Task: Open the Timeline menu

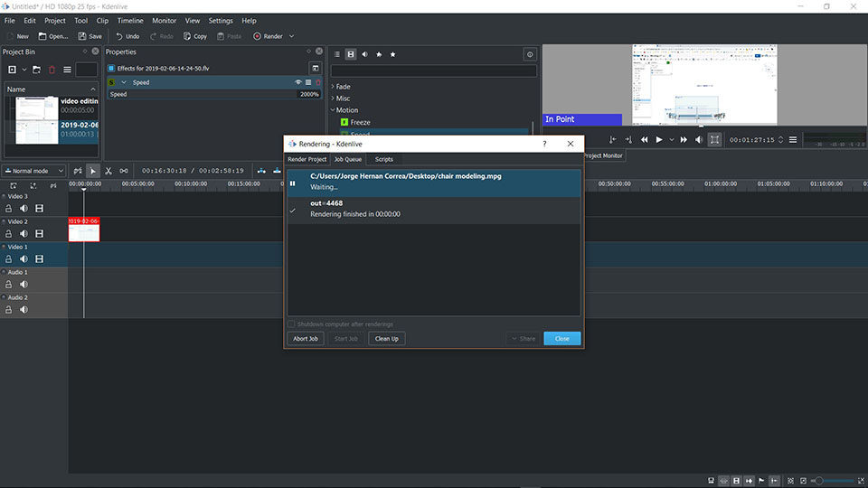Action: tap(130, 21)
